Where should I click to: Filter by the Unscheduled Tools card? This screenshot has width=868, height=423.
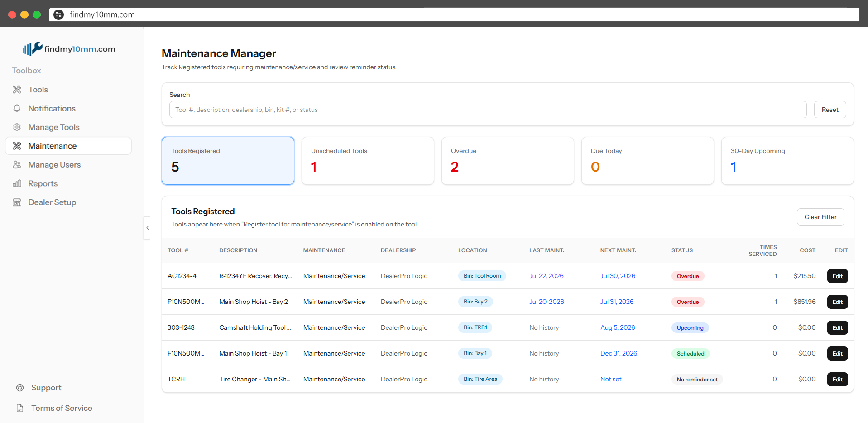point(368,161)
